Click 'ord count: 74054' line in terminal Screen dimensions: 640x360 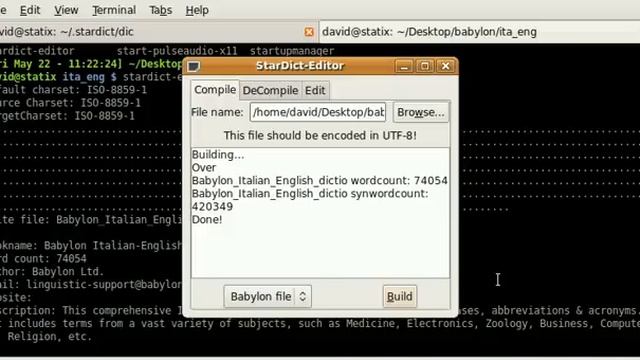coord(43,259)
